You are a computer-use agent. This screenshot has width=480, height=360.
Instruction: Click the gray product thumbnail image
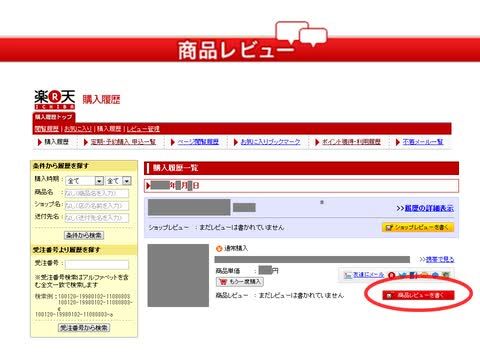coord(178,275)
